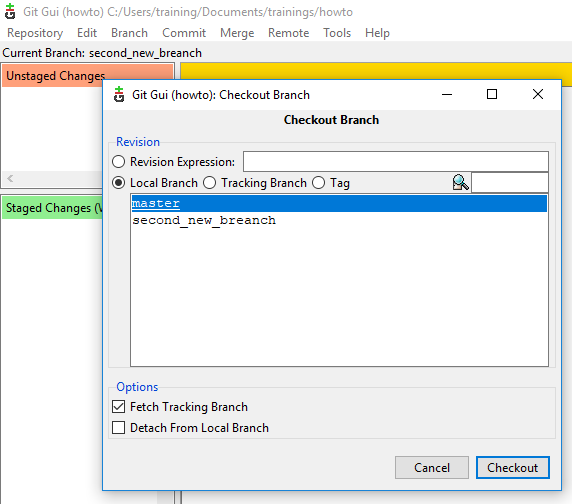Click the Cancel button
Image resolution: width=572 pixels, height=504 pixels.
(432, 468)
